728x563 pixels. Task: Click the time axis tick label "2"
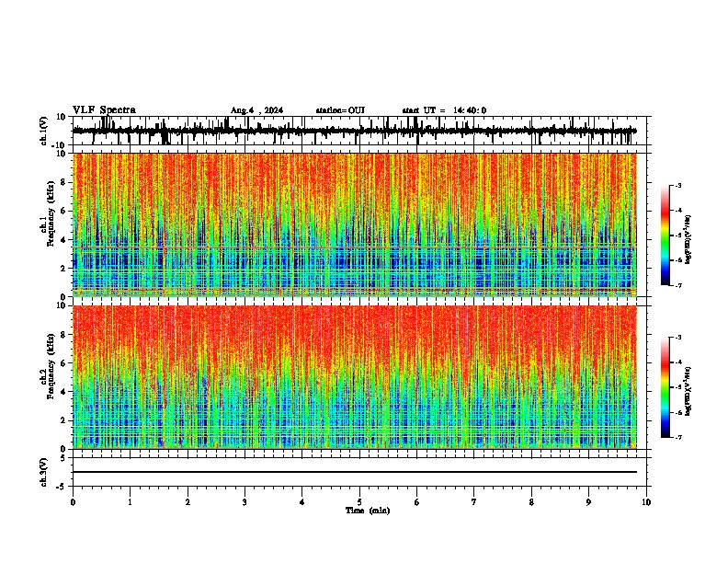click(x=188, y=502)
